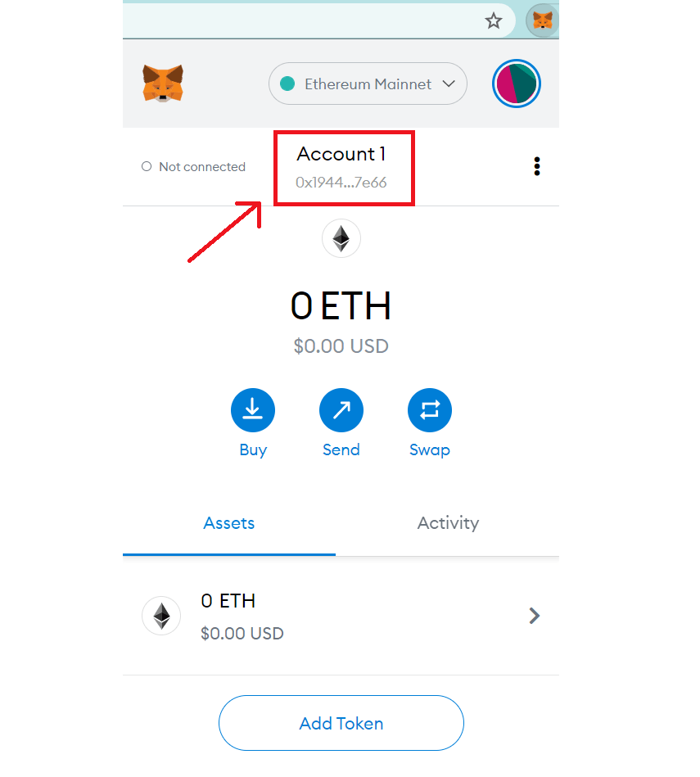Image resolution: width=700 pixels, height=777 pixels.
Task: Click the Ethereum logo above the balance
Action: point(341,239)
